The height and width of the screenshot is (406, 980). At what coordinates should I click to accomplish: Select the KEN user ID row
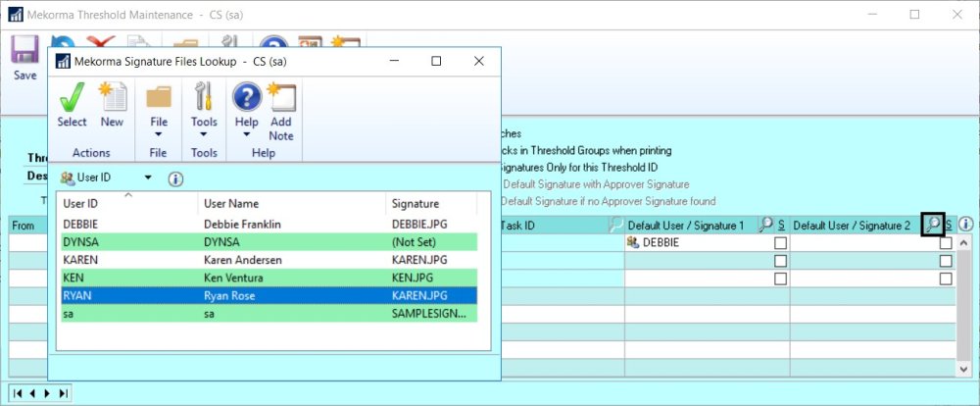tap(269, 278)
